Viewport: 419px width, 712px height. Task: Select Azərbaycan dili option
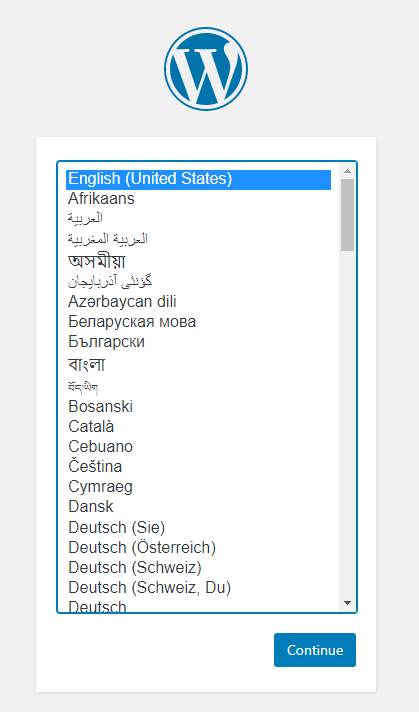tap(198, 302)
